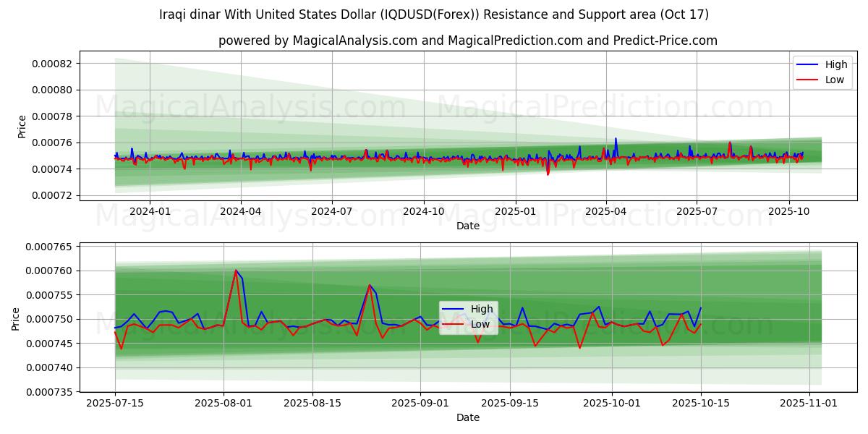Viewport: 868px width, 434px height.
Task: Click the 2025-04 date tick on upper axis
Action: tap(605, 211)
